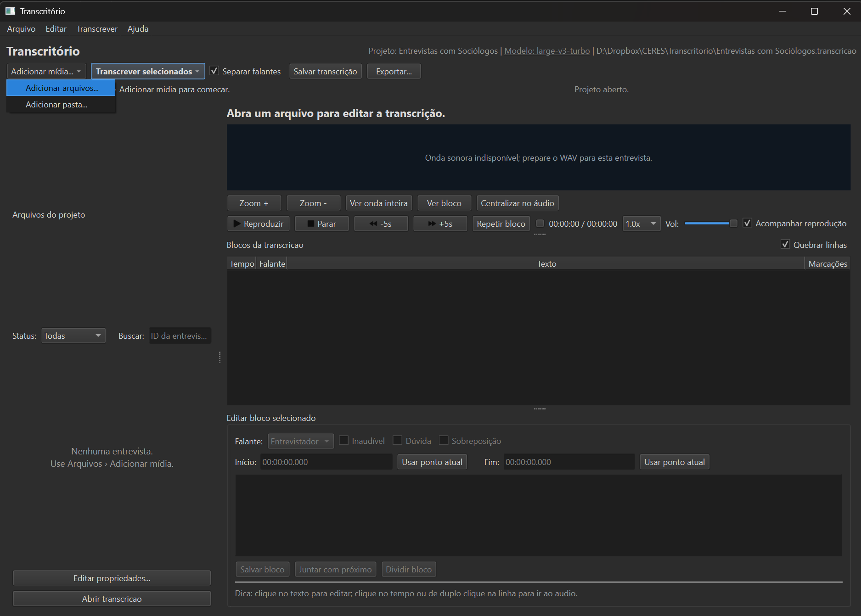Select Adicionar pasta... menu entry

click(x=61, y=104)
